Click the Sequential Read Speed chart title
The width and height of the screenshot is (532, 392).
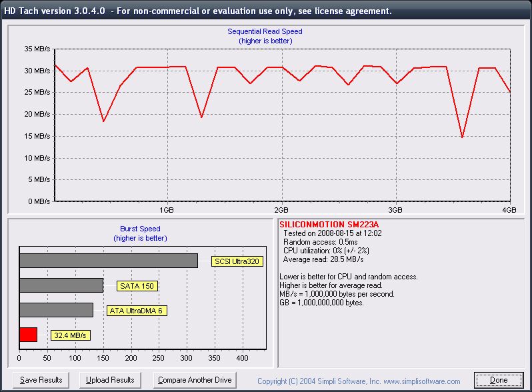coord(265,31)
